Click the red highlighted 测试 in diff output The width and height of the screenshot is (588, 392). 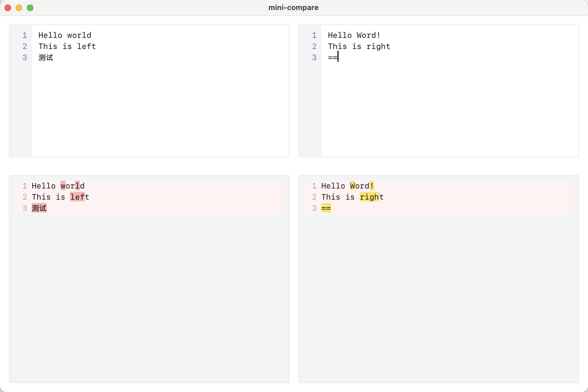(x=39, y=208)
